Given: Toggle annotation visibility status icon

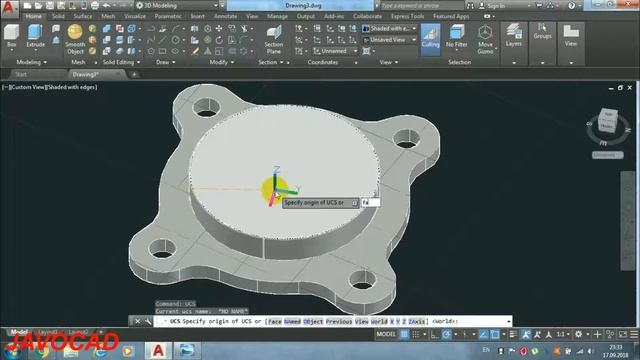Looking at the screenshot, I should pyautogui.click(x=526, y=334).
